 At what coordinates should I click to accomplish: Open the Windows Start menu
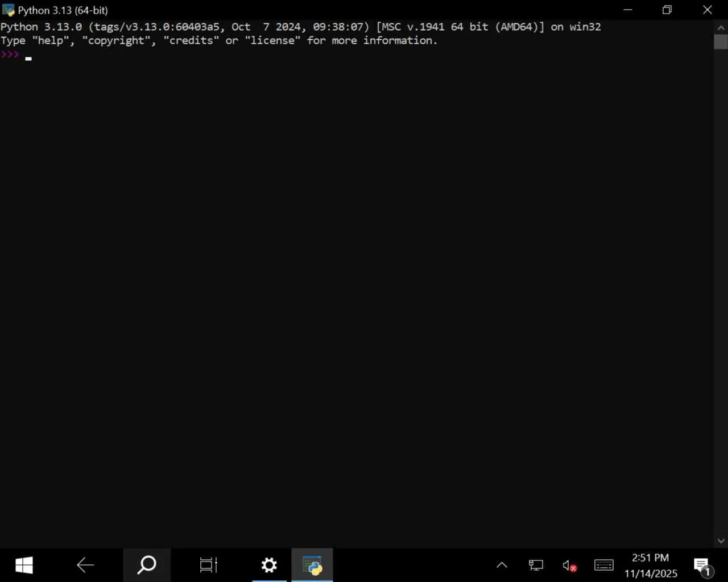24,565
